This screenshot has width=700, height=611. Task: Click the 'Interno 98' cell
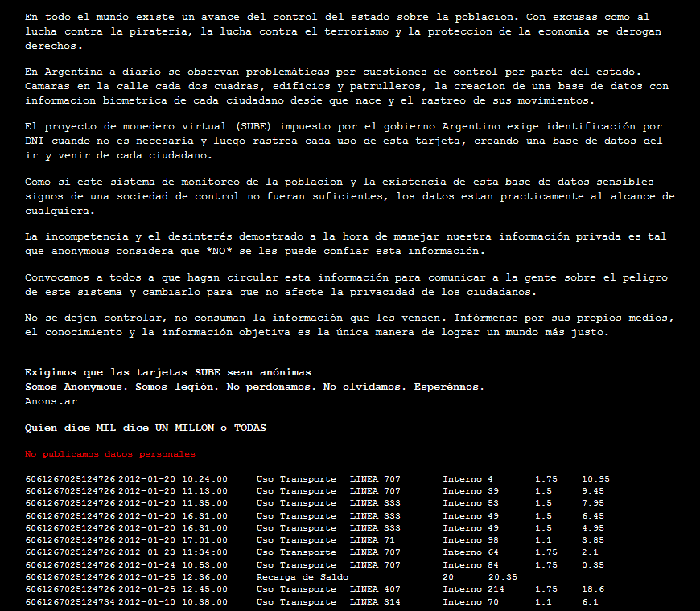471,540
